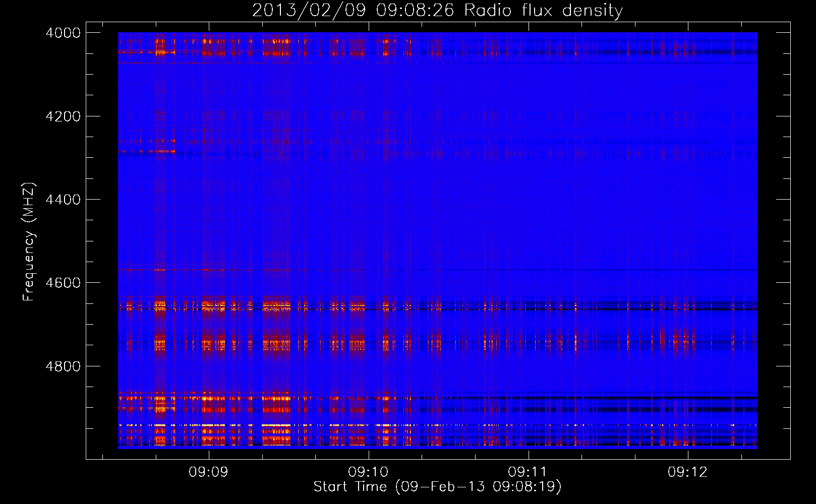Click the '4000' frequency axis label
Screen dimensions: 816x504
[x=63, y=33]
